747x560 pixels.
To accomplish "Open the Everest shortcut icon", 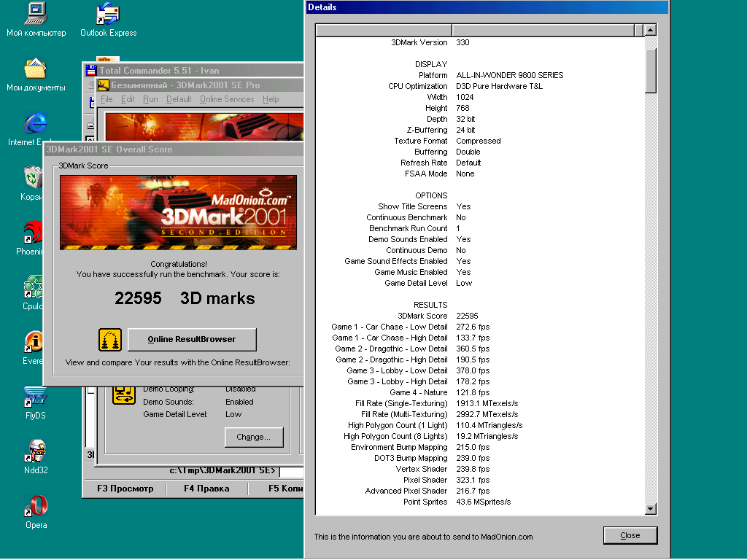I will (x=34, y=342).
